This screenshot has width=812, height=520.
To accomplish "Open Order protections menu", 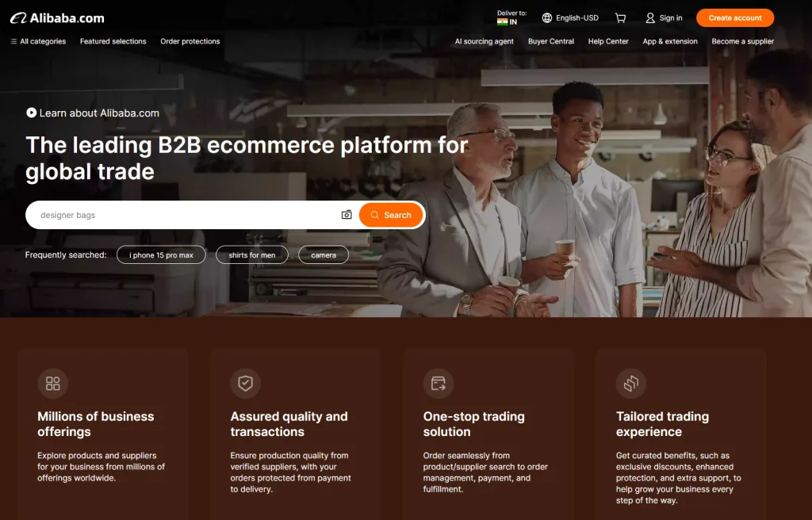I will [190, 41].
